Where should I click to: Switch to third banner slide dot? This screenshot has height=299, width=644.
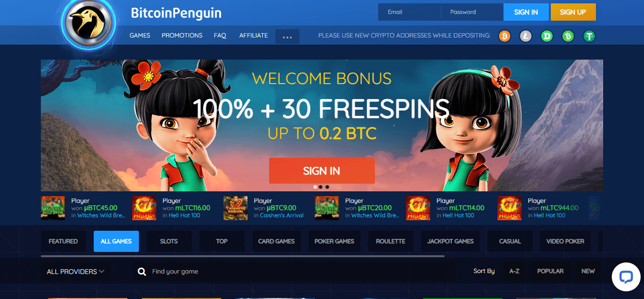coord(327,187)
